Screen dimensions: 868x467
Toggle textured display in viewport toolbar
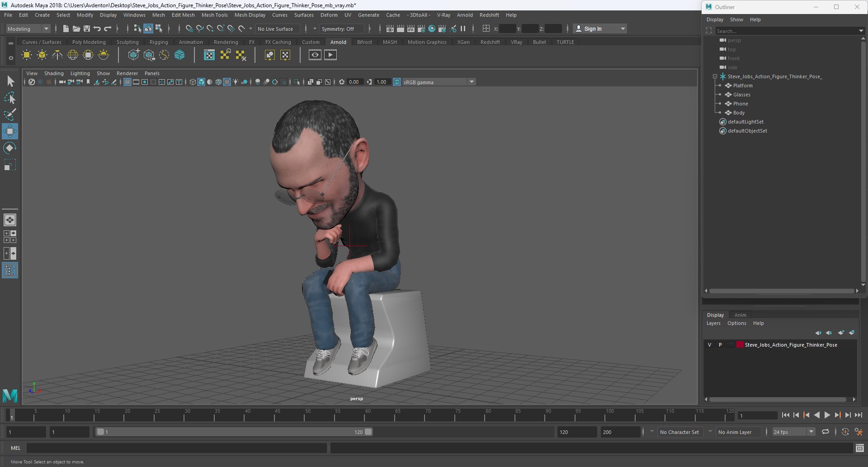[x=227, y=82]
